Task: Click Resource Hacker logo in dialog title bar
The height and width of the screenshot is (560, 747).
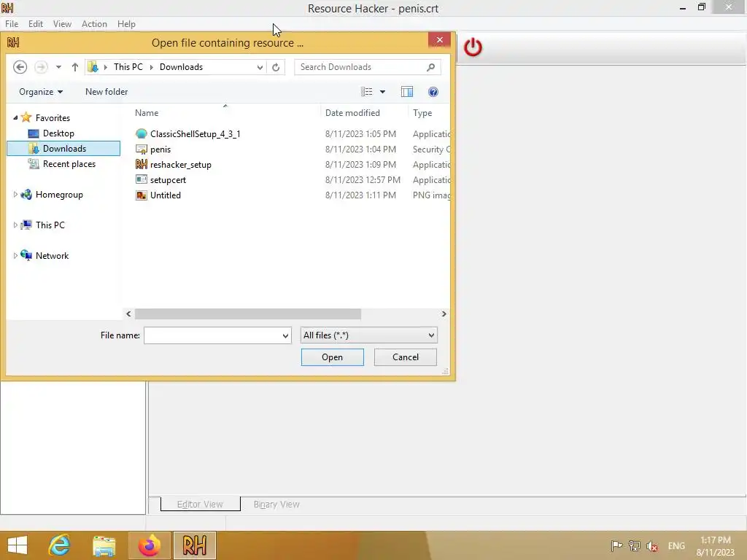Action: pos(13,42)
